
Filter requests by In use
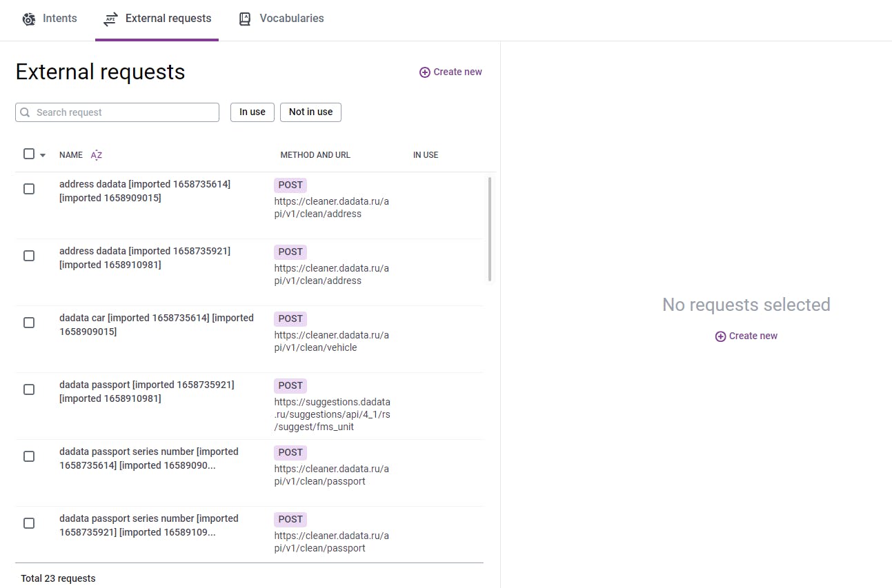coord(252,112)
